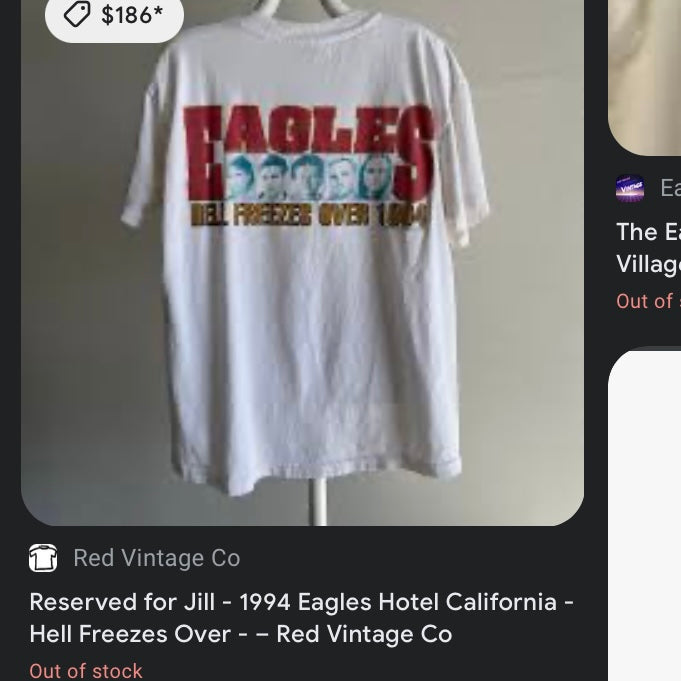This screenshot has width=681, height=681.
Task: Click the row of portraits printed on the shirt
Action: [x=308, y=178]
